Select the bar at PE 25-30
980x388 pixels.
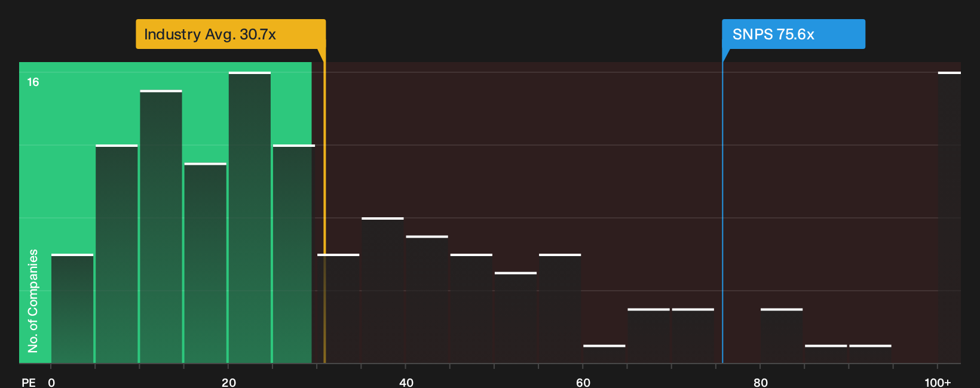coord(293,254)
